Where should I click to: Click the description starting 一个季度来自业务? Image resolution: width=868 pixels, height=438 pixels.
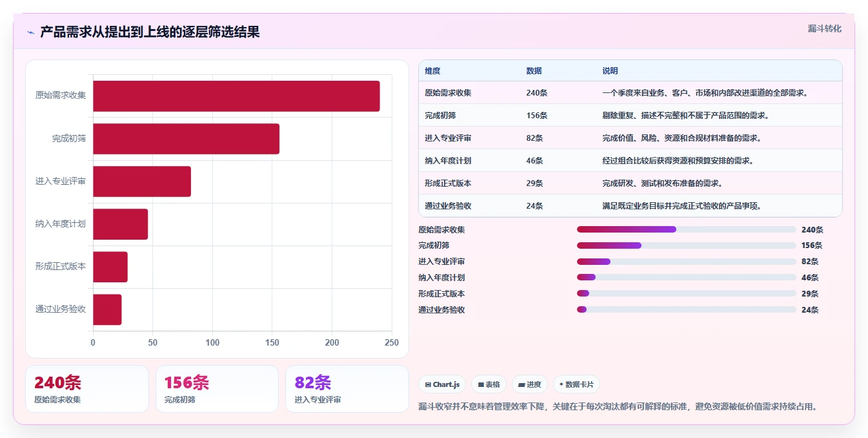[x=705, y=93]
